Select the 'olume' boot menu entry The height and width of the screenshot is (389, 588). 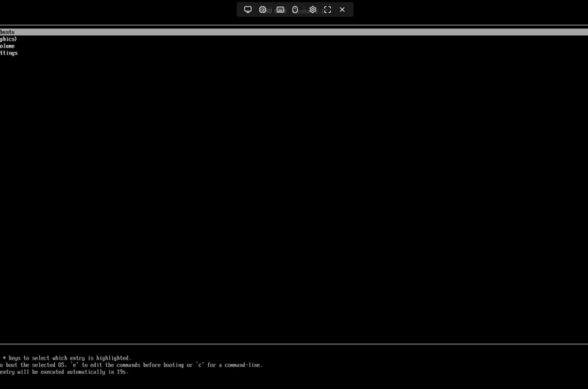click(7, 46)
